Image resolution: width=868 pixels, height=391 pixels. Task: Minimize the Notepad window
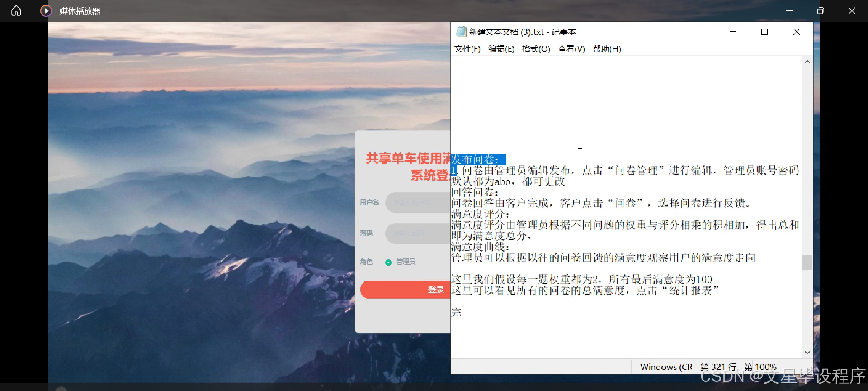coord(733,32)
